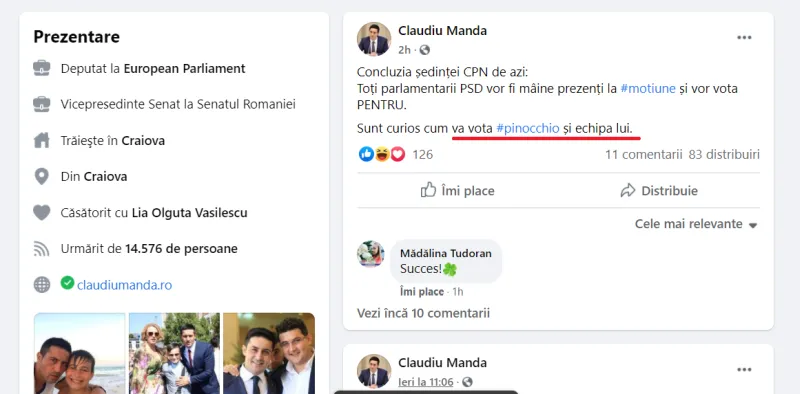
Task: Open the #motiune hashtag link
Action: point(648,89)
